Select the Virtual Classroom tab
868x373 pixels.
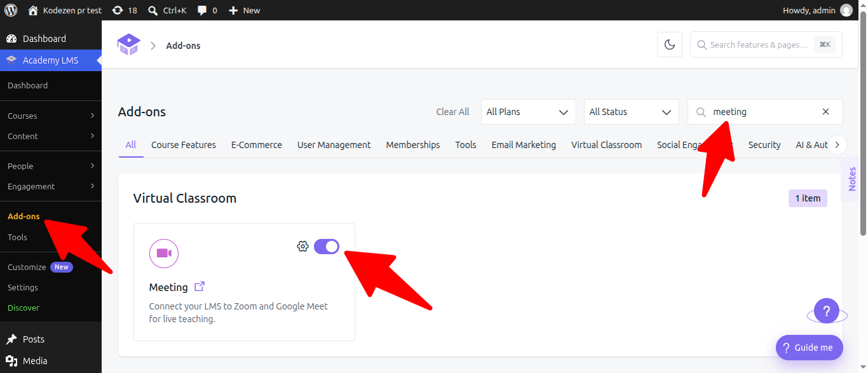[606, 145]
